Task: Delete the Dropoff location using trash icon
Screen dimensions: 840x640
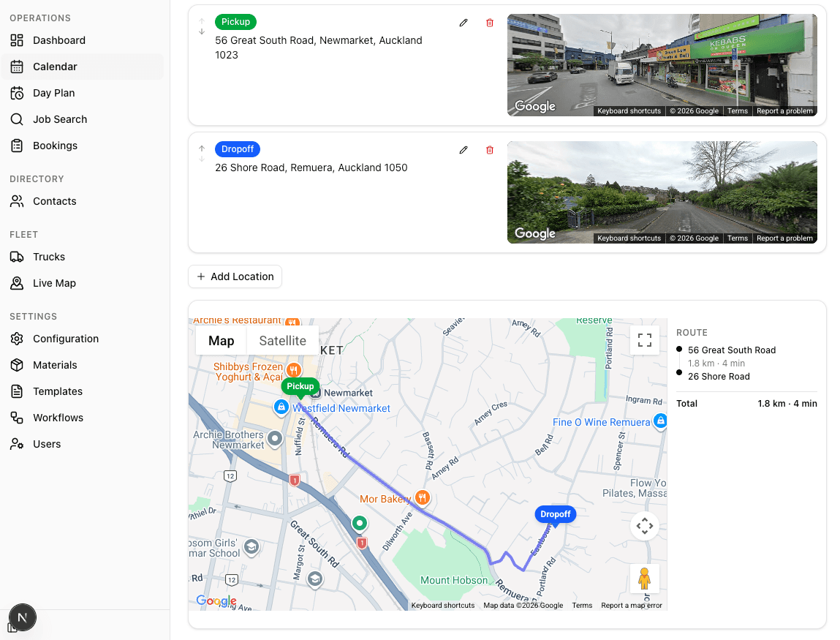Action: point(490,150)
